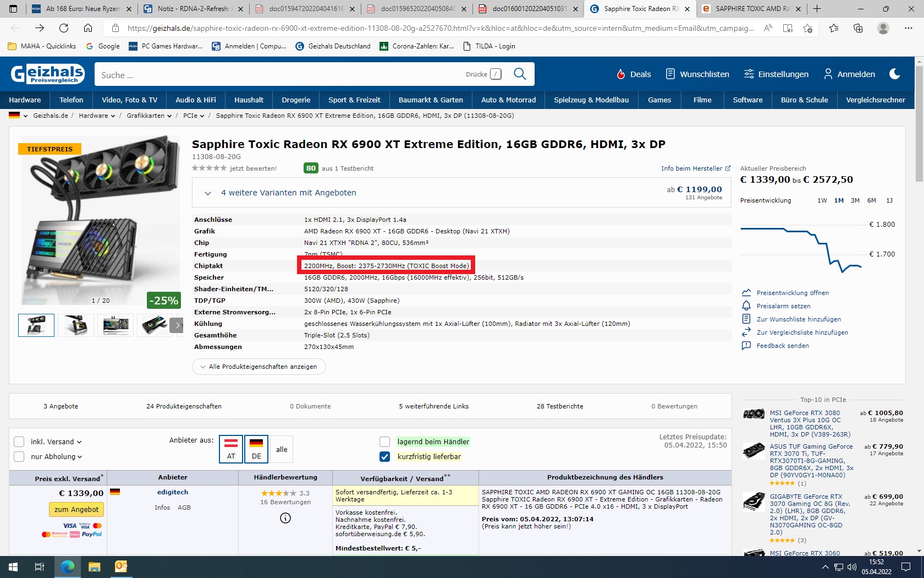Open browser settings ellipsis menu
The image size is (924, 578).
coord(909,28)
